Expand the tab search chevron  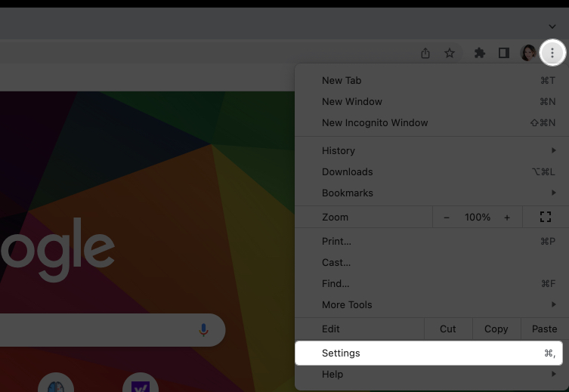552,26
